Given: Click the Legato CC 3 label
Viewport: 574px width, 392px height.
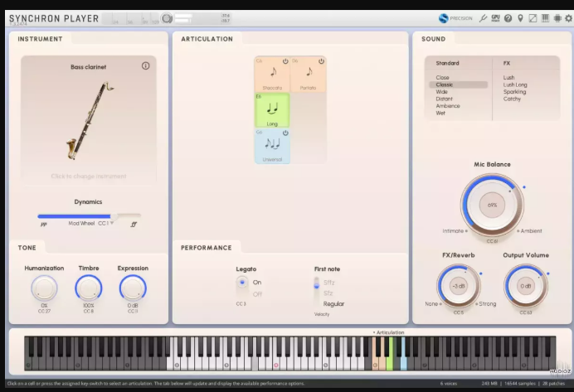Looking at the screenshot, I should coord(241,303).
